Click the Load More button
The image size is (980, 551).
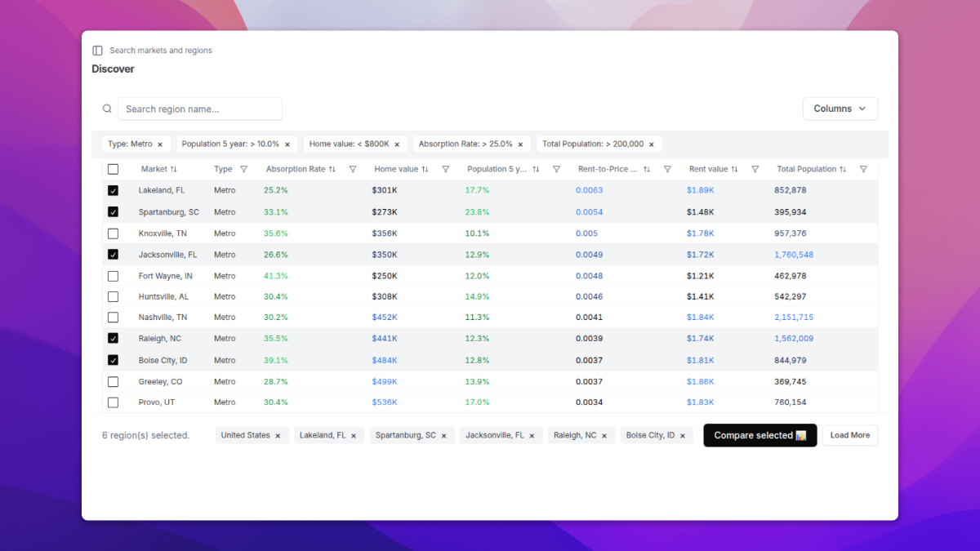[849, 436]
